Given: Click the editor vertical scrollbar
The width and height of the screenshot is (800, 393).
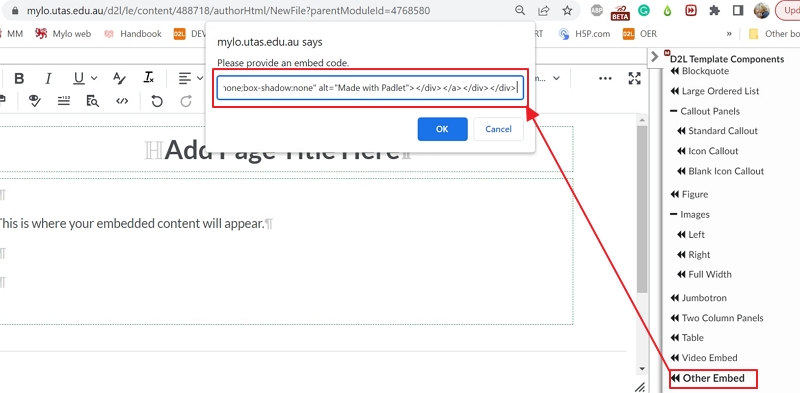Looking at the screenshot, I should tap(642, 208).
